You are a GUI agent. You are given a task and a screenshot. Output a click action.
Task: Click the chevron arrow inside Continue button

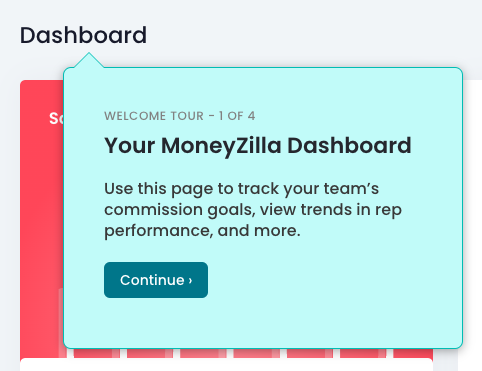[x=190, y=280]
